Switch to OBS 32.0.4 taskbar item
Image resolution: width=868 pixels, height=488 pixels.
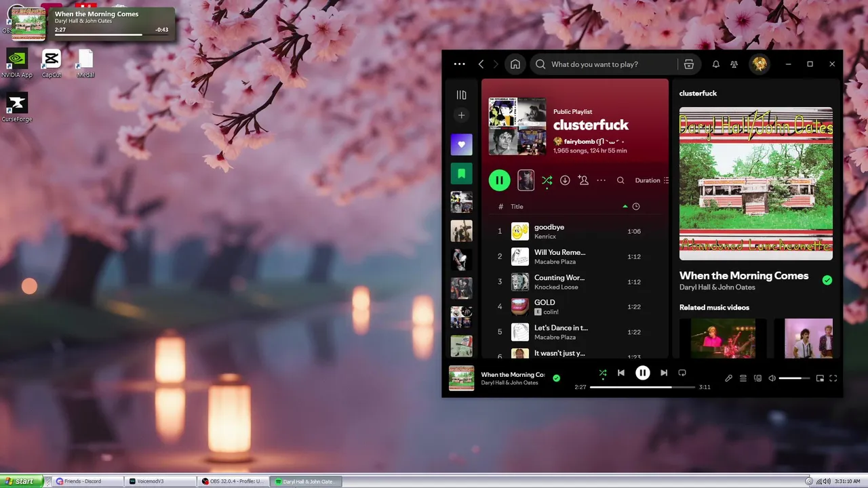click(x=233, y=481)
